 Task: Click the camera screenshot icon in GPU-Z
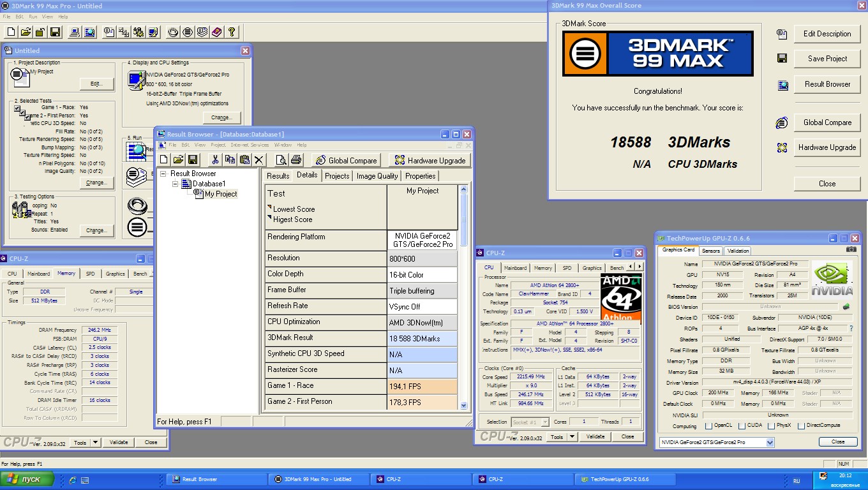851,249
